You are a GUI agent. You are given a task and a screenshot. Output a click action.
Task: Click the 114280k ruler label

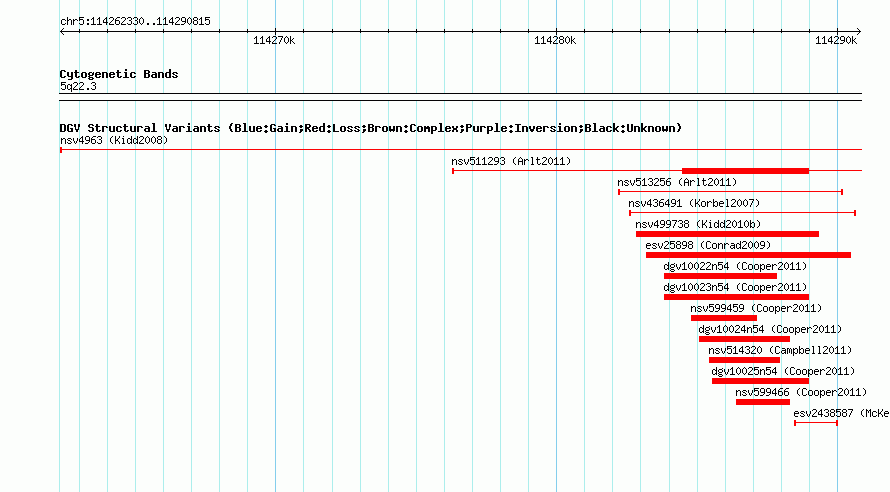coord(555,40)
